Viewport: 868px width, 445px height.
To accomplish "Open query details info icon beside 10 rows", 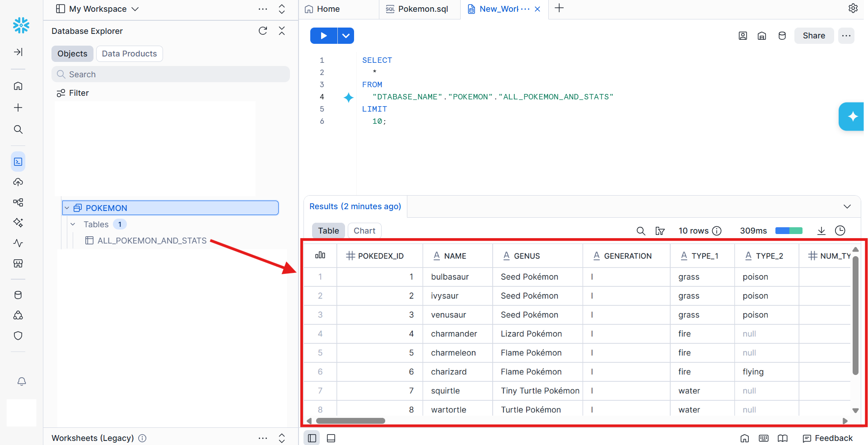I will click(x=717, y=231).
